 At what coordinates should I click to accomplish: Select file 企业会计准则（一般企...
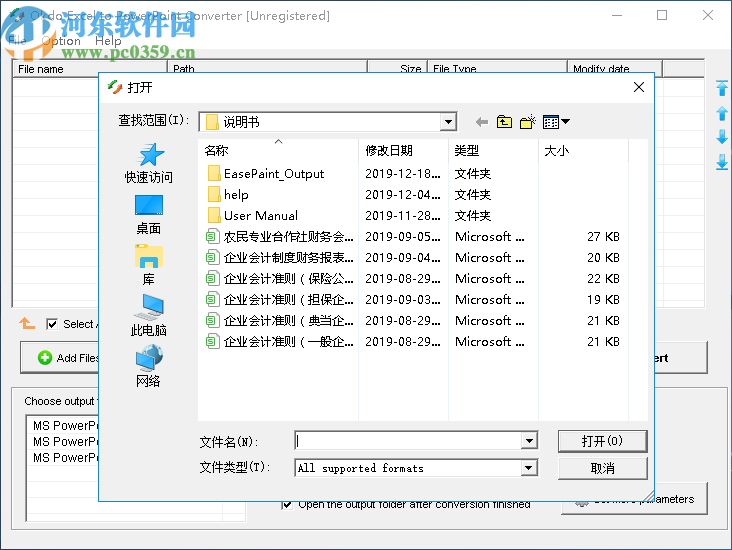point(280,342)
